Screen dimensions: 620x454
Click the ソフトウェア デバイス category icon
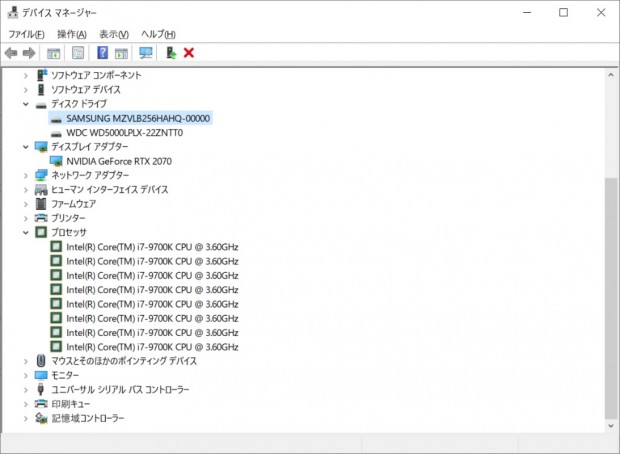click(x=41, y=89)
